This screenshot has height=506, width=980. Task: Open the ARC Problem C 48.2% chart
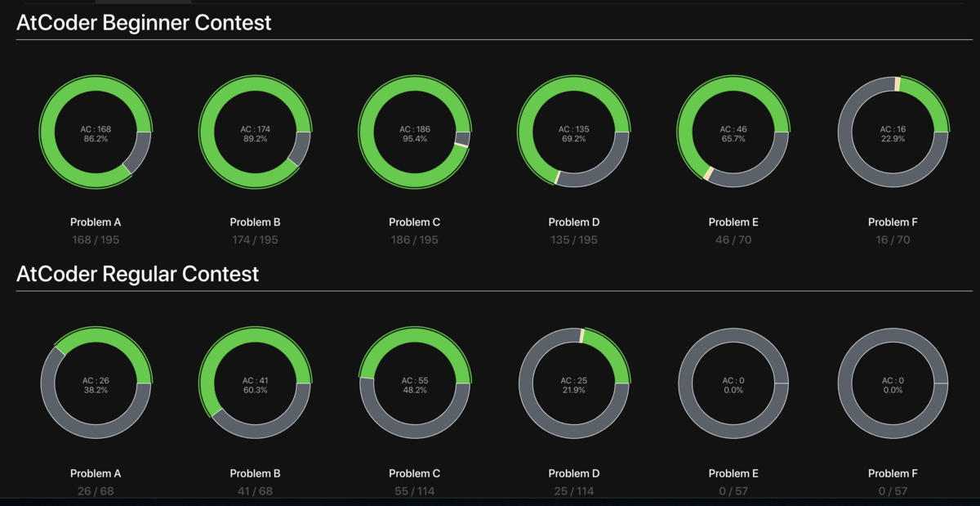tap(415, 383)
